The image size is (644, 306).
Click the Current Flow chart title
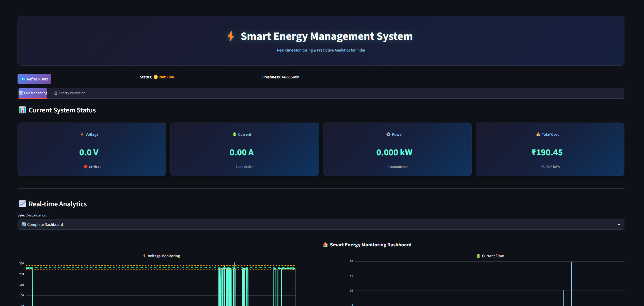click(x=493, y=256)
